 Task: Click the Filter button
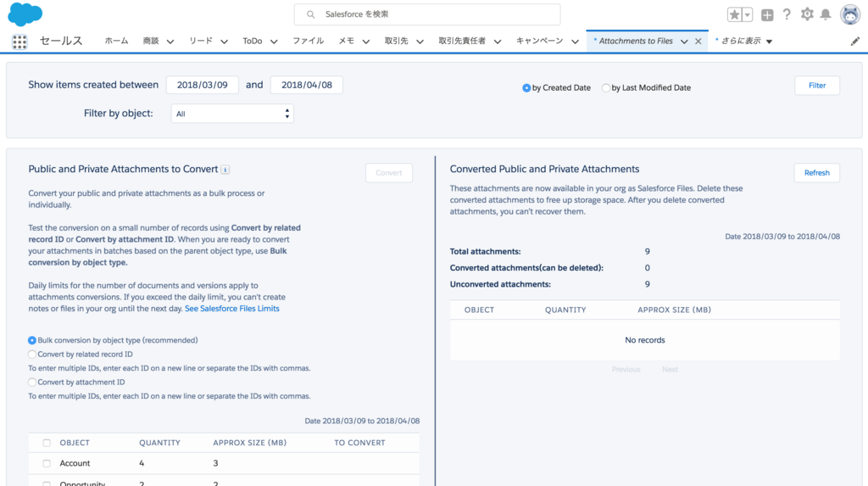(x=817, y=86)
